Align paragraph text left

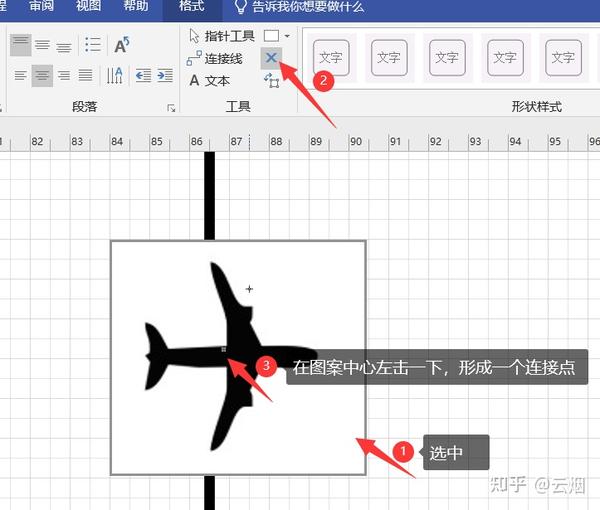pyautogui.click(x=21, y=75)
